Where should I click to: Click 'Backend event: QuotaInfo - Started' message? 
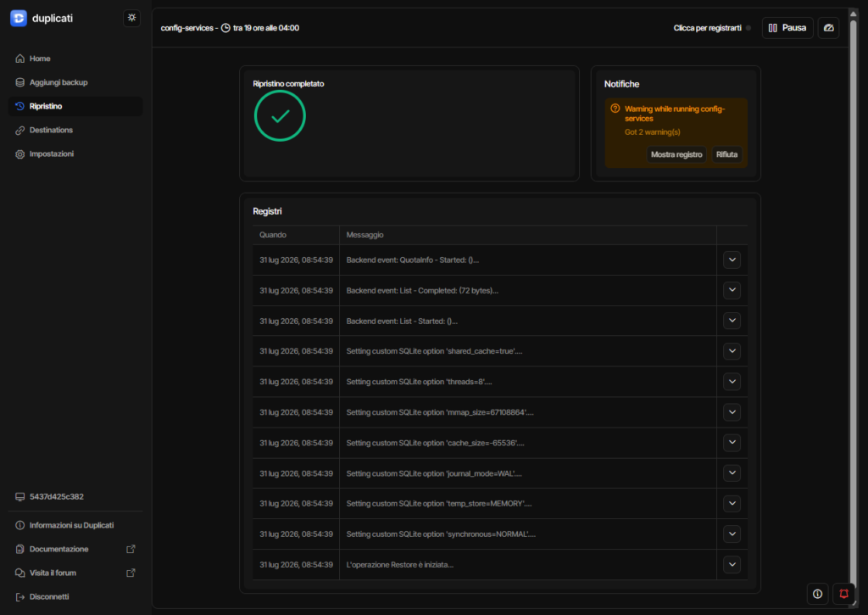tap(413, 260)
